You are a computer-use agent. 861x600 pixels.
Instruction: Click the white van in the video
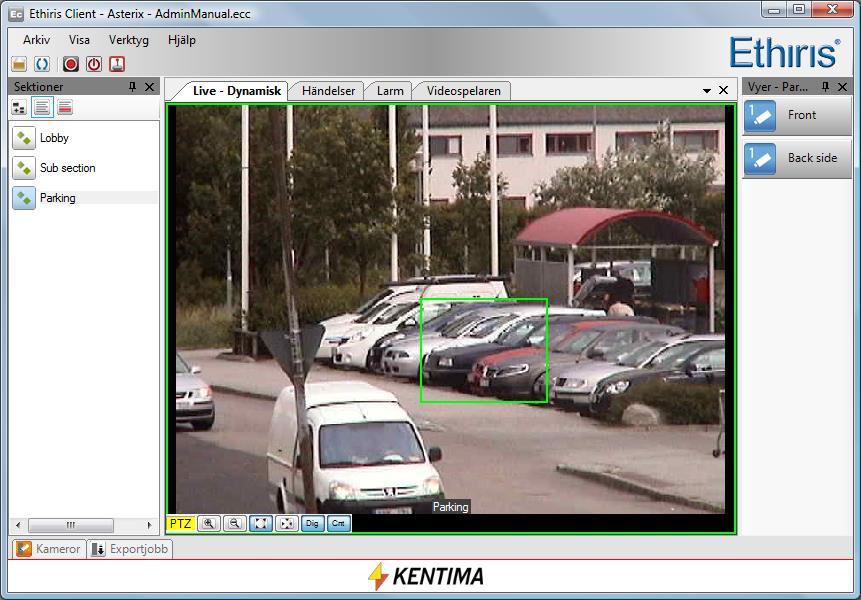coord(354,447)
